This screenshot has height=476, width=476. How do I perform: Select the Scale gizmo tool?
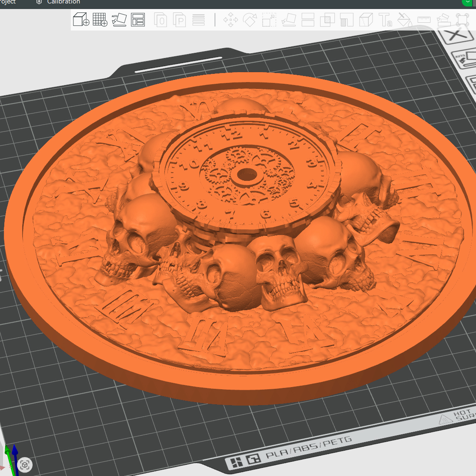click(269, 20)
